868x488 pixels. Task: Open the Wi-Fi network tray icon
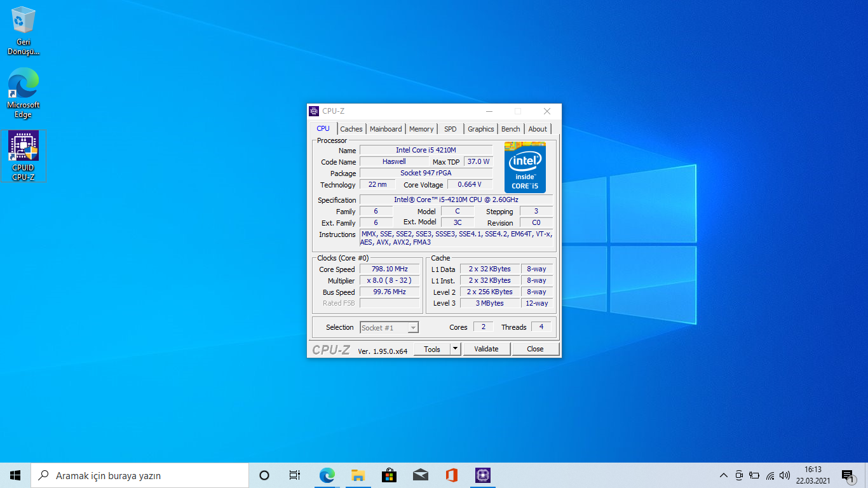pyautogui.click(x=770, y=475)
